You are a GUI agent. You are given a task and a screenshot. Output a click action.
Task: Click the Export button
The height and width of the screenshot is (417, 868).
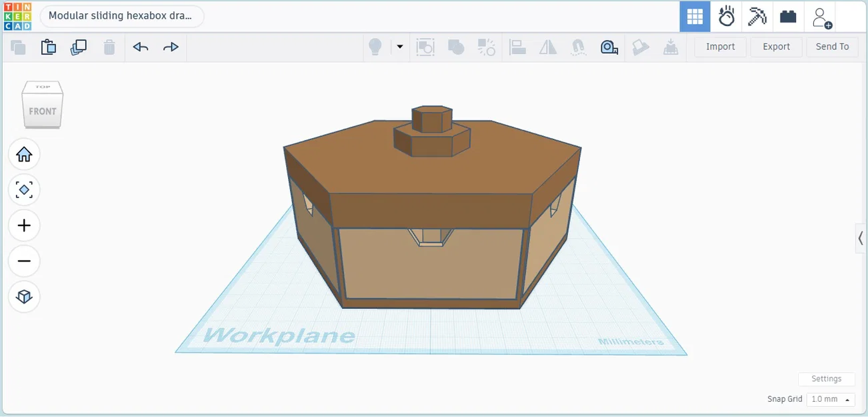coord(776,47)
